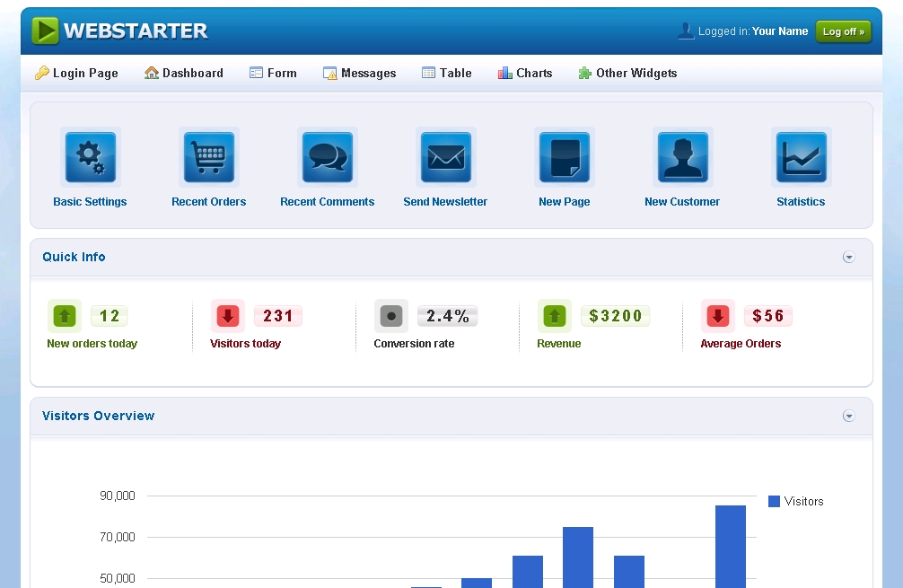Open the Recent Comments speech bubble icon
The height and width of the screenshot is (588, 903).
tap(328, 158)
